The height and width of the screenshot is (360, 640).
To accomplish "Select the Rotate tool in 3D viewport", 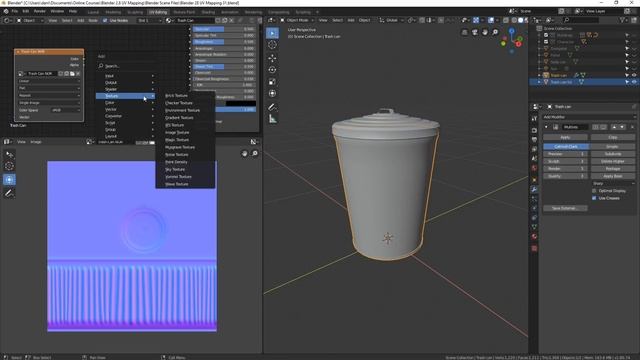I will pyautogui.click(x=272, y=70).
